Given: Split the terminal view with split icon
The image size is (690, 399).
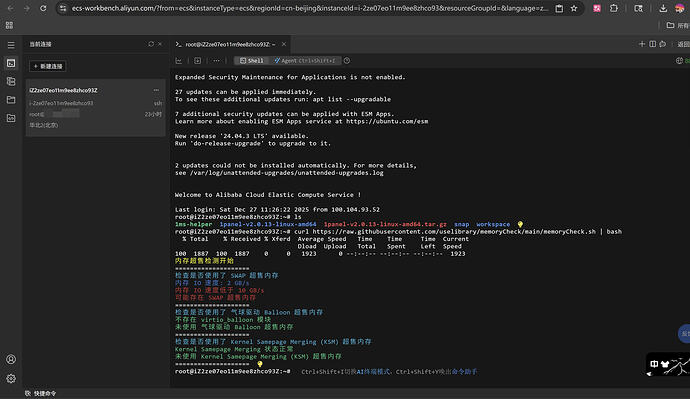Looking at the screenshot, I should pos(653,44).
